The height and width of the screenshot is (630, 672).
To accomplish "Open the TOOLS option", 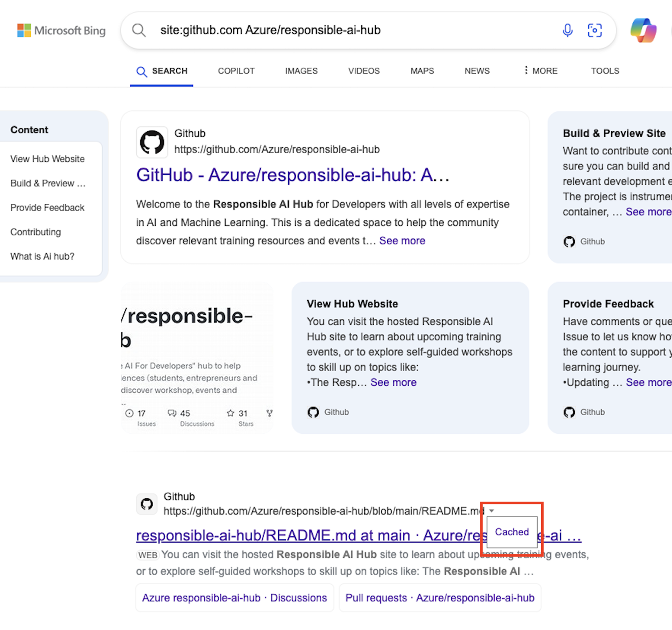I will [x=605, y=71].
